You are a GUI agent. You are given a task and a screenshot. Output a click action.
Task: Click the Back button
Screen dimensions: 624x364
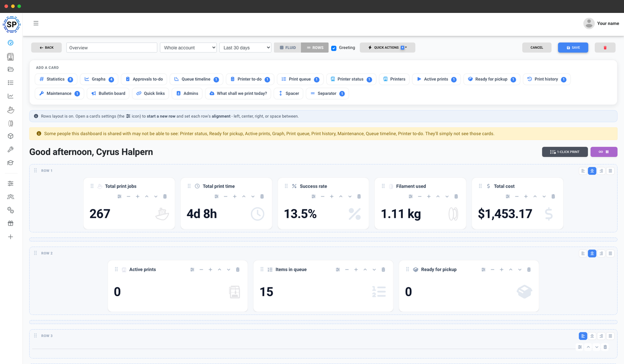[46, 48]
